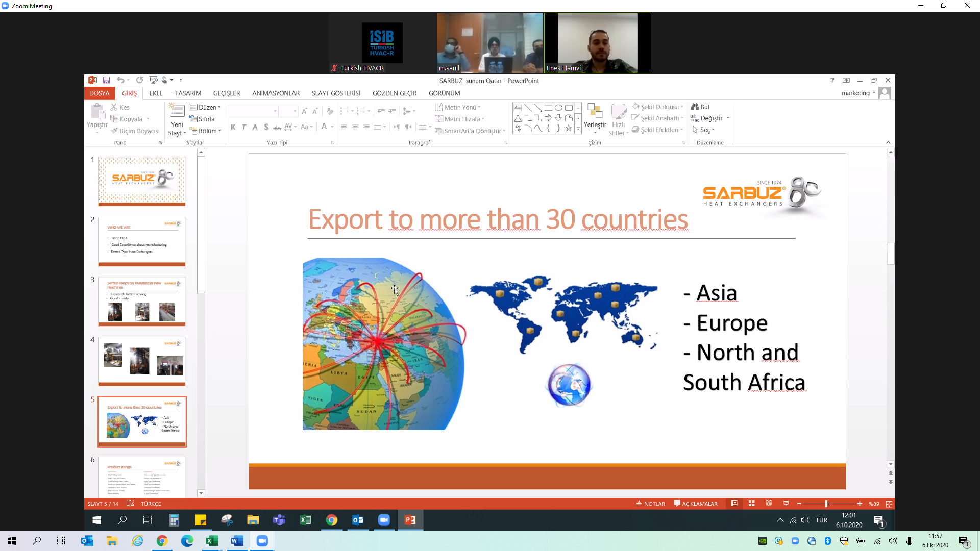This screenshot has width=980, height=551.
Task: Expand Düzen layout dropdown
Action: [x=205, y=107]
